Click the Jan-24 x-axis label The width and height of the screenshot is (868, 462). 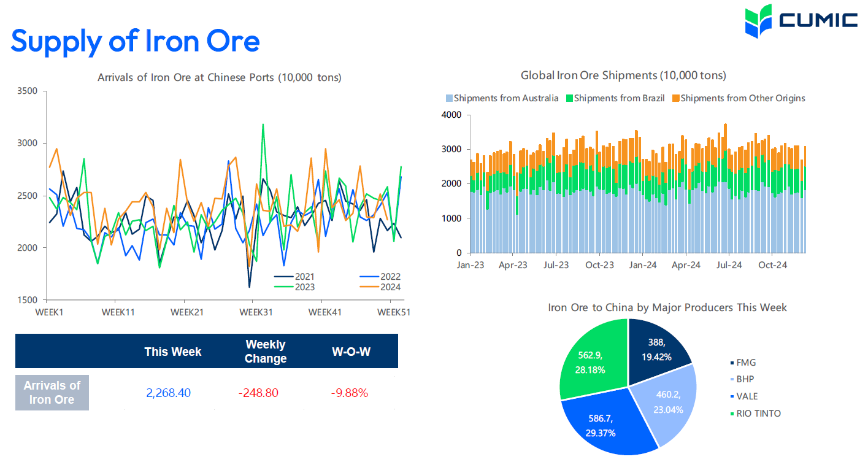tap(643, 265)
